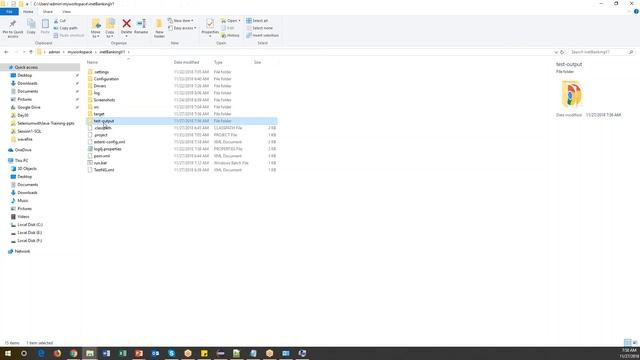Click Select none in the ribbon
The image size is (640, 360).
pos(259,28)
